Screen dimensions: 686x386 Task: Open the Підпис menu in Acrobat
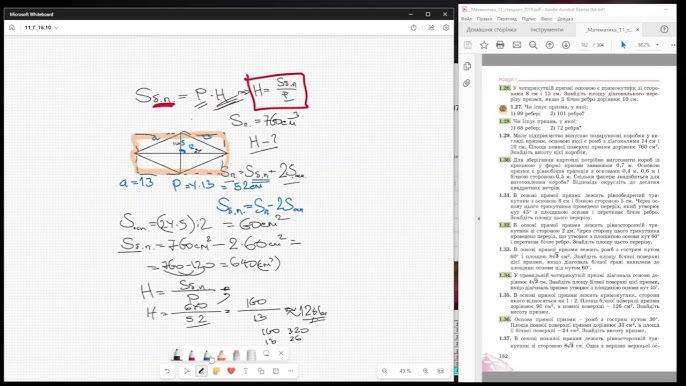pyautogui.click(x=528, y=19)
